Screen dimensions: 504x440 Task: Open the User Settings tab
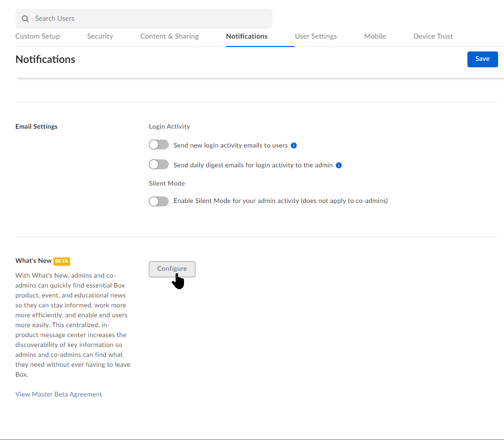point(316,36)
